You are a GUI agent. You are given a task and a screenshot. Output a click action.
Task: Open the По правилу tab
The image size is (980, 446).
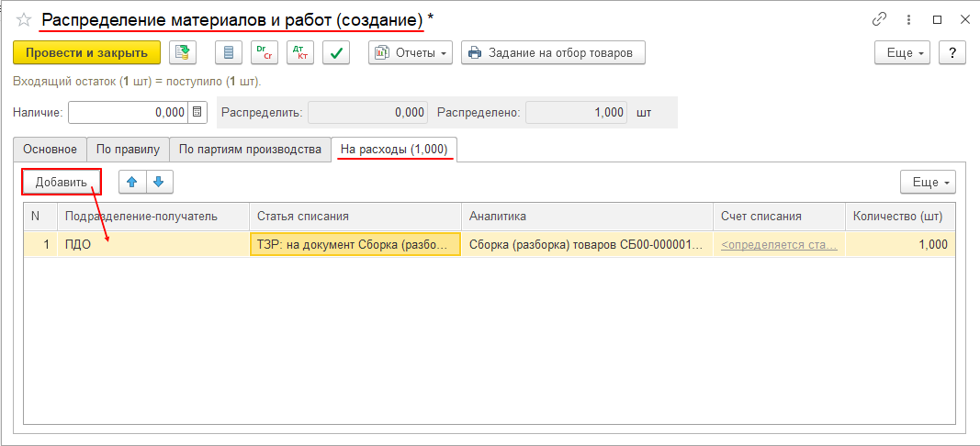pyautogui.click(x=128, y=149)
